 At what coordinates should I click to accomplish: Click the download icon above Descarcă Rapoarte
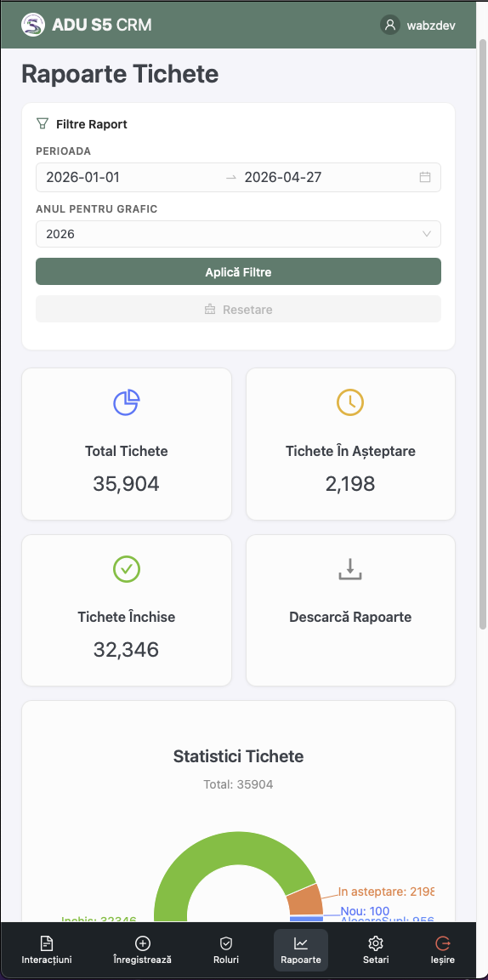pyautogui.click(x=350, y=569)
